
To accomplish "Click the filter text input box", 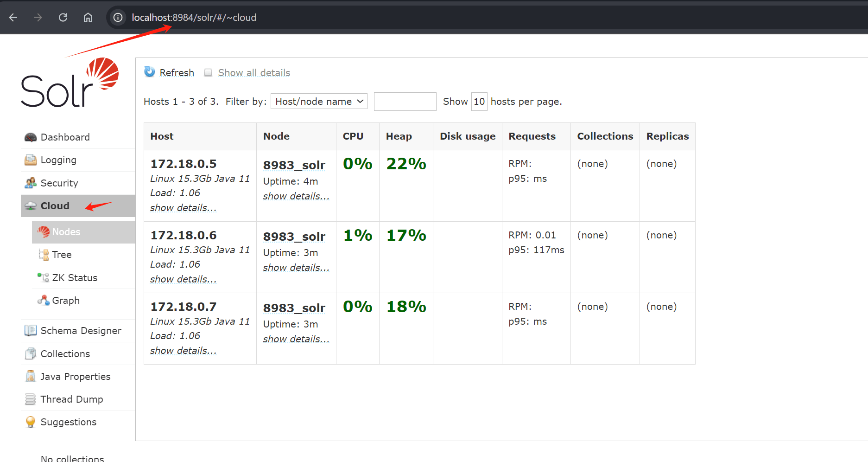I will tap(405, 102).
